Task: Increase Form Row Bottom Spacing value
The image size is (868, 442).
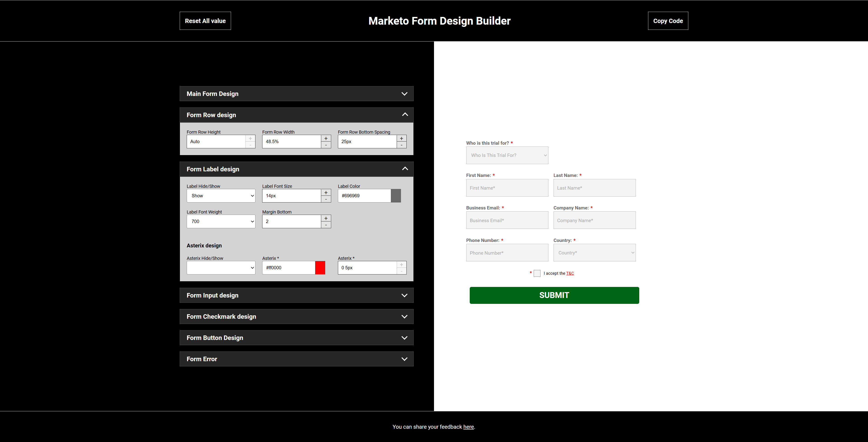Action: point(401,138)
